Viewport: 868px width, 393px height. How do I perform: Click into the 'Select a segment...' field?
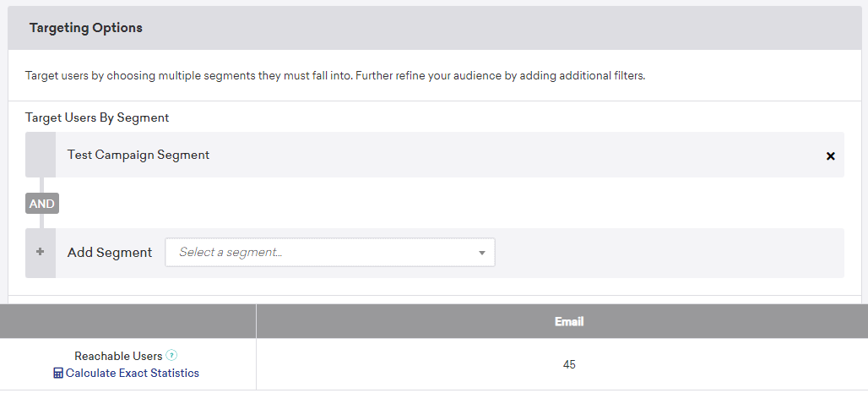pyautogui.click(x=321, y=253)
